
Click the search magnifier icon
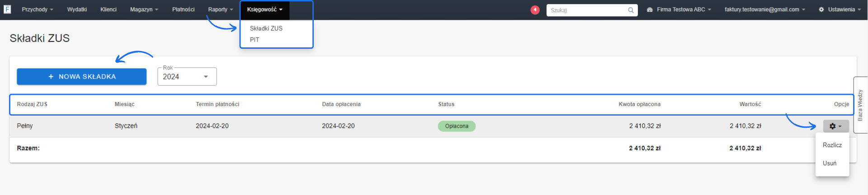pos(631,10)
